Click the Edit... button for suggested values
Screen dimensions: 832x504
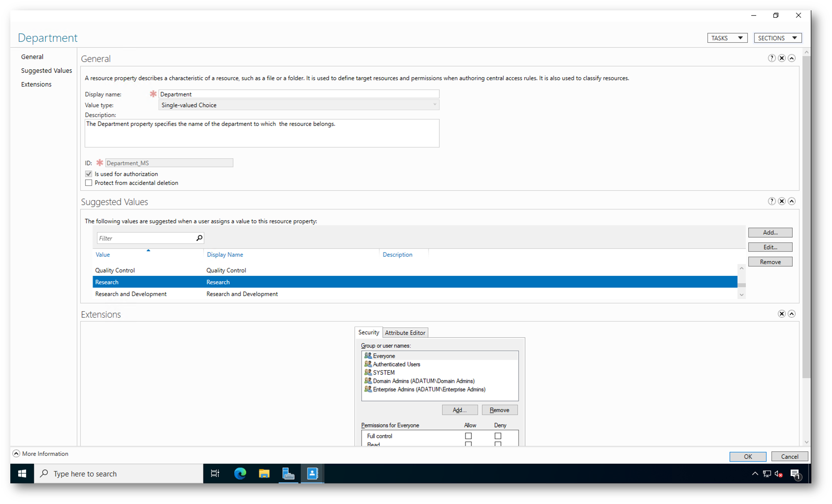coord(770,247)
